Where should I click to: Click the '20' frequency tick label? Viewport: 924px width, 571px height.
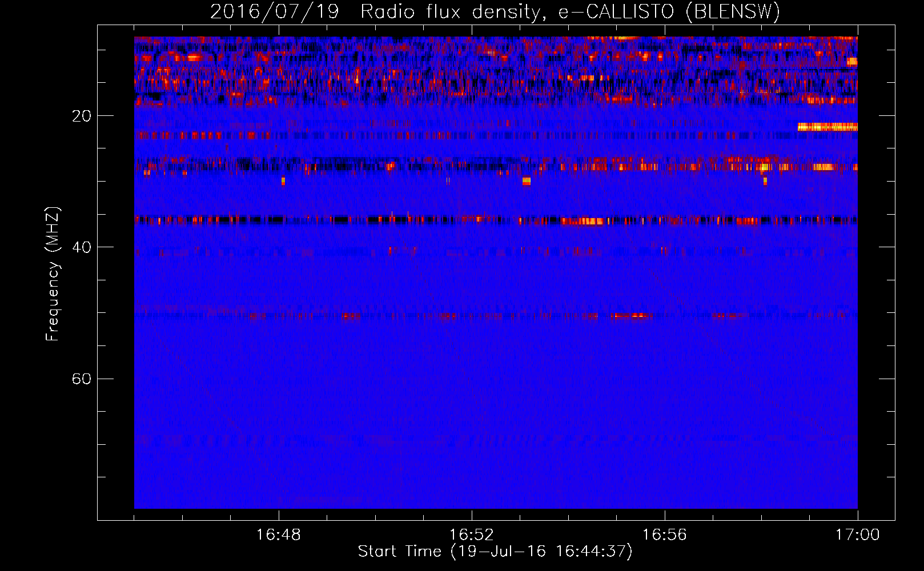click(81, 116)
